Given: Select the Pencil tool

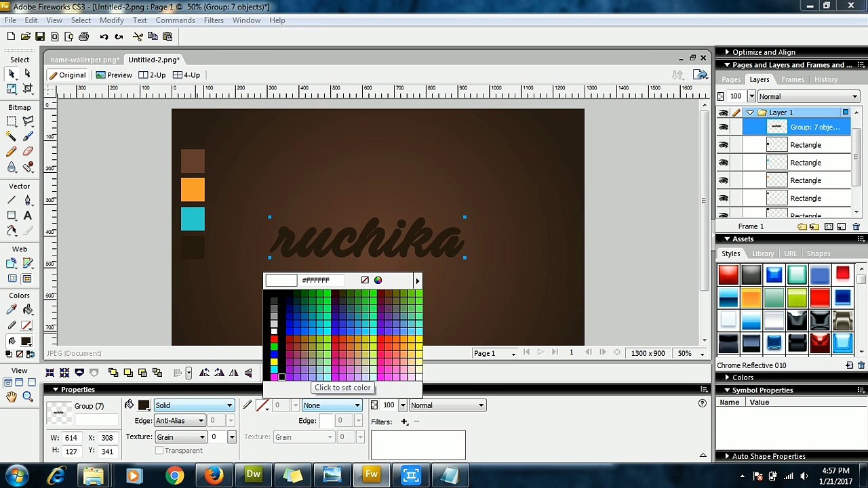Looking at the screenshot, I should click(12, 151).
